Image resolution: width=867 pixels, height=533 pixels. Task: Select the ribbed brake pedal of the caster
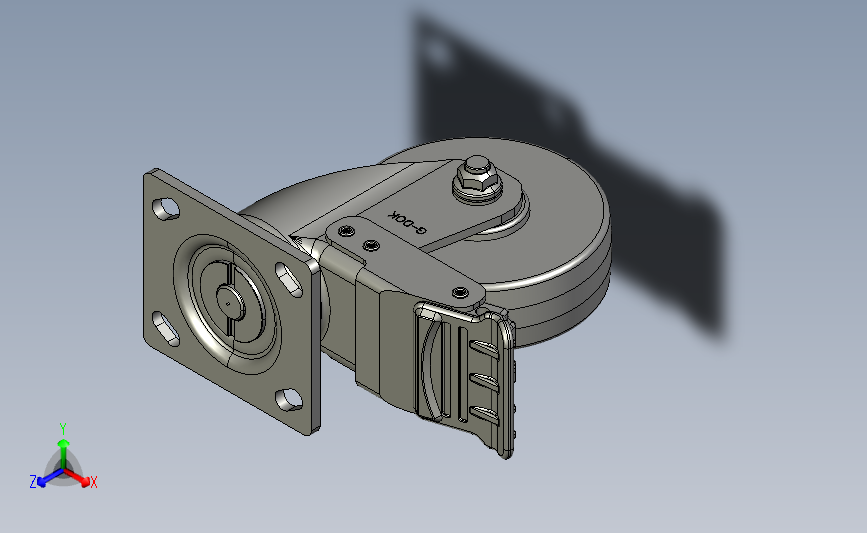click(x=465, y=378)
